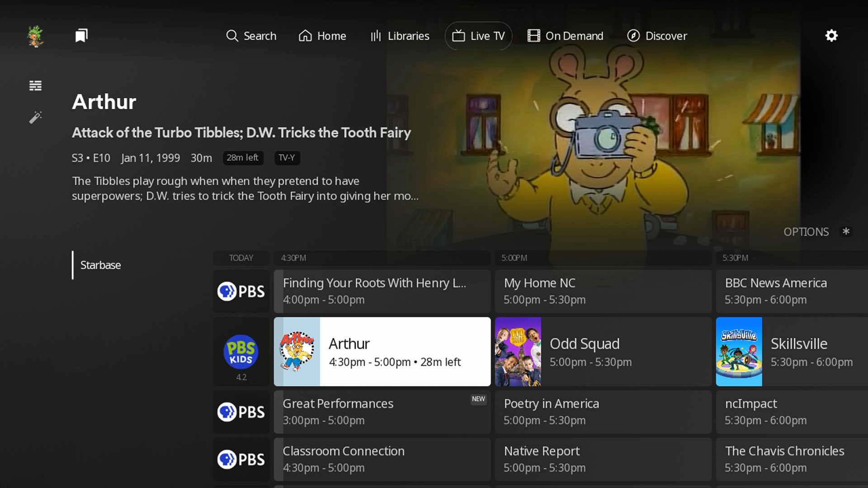The width and height of the screenshot is (868, 488).
Task: Click the NEW badge on Great Performances
Action: 478,399
